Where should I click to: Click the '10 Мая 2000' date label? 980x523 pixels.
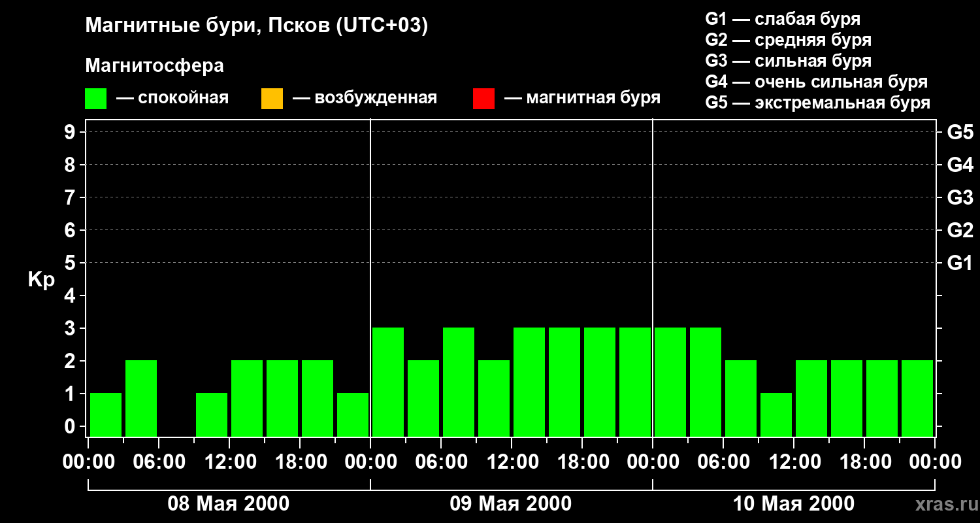point(793,503)
